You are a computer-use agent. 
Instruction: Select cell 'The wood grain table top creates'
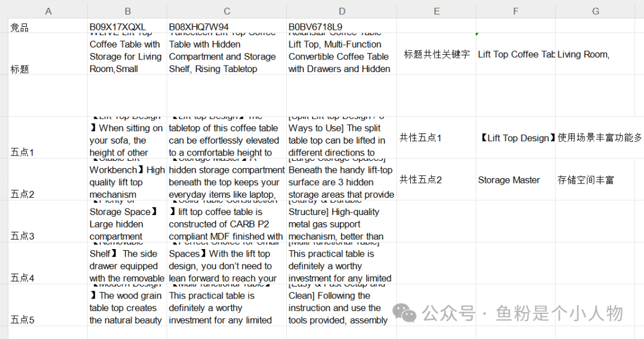coord(128,305)
